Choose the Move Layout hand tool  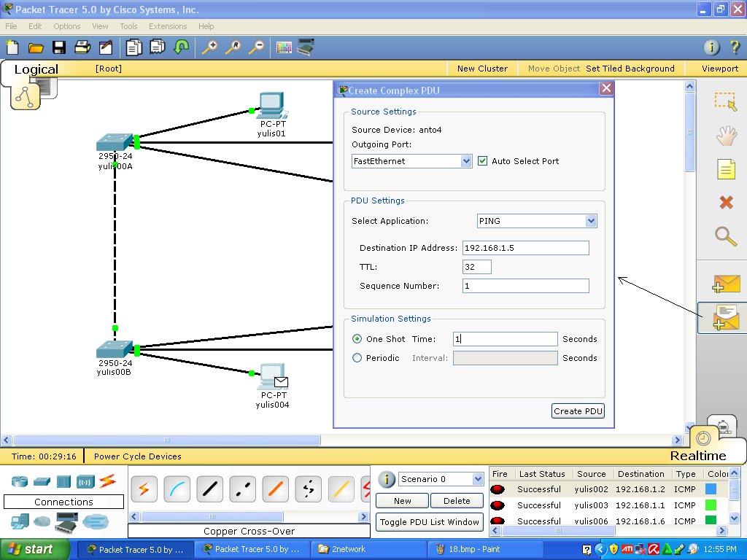coord(726,136)
